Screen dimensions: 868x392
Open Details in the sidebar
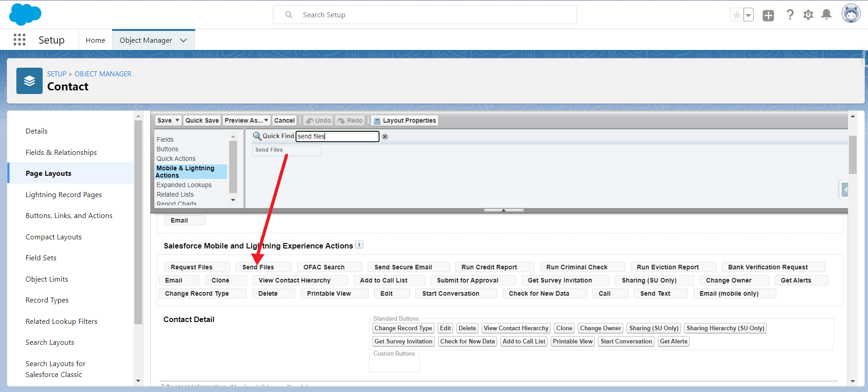pyautogui.click(x=37, y=131)
